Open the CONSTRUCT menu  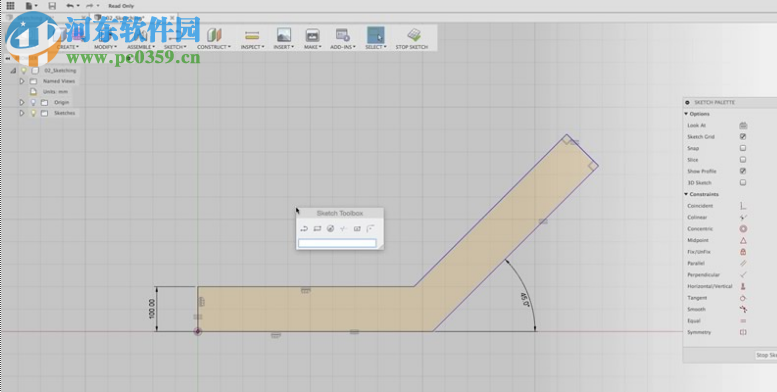click(x=214, y=47)
